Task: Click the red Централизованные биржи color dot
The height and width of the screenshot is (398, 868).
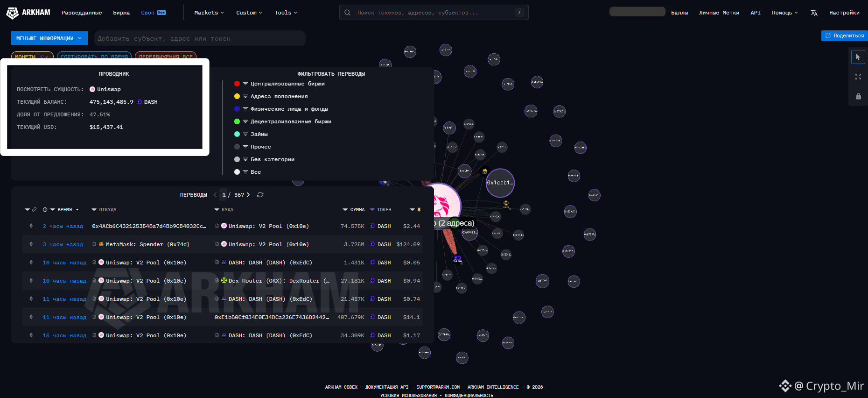Action: (237, 84)
